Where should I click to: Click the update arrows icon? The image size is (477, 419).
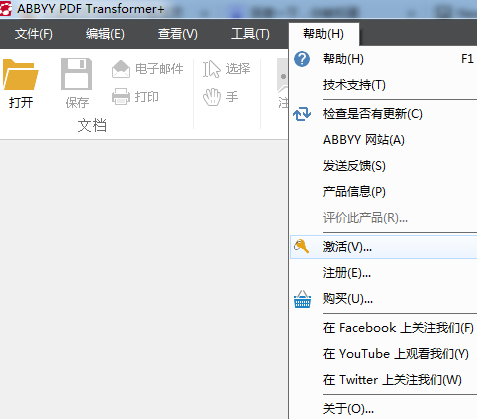[x=302, y=114]
